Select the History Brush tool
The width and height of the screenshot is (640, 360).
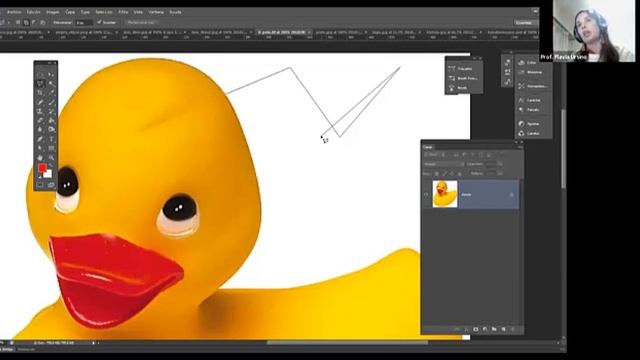(x=51, y=111)
